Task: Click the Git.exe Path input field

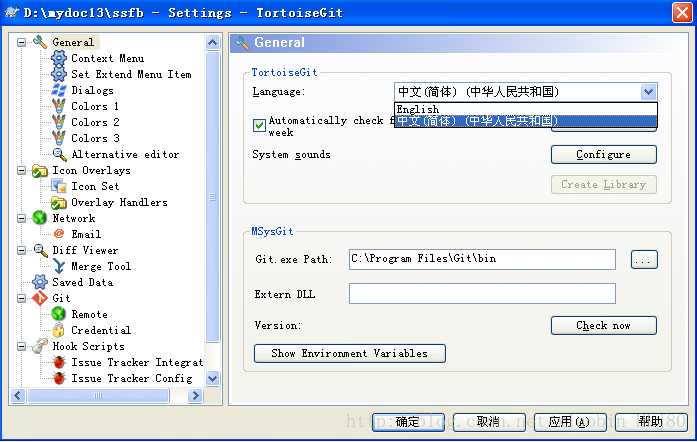Action: pyautogui.click(x=482, y=260)
